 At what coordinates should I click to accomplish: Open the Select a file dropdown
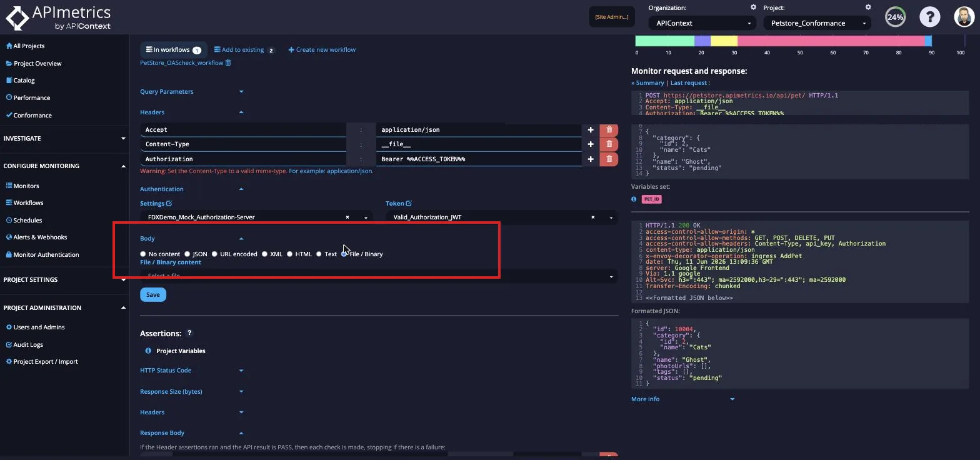click(x=379, y=276)
